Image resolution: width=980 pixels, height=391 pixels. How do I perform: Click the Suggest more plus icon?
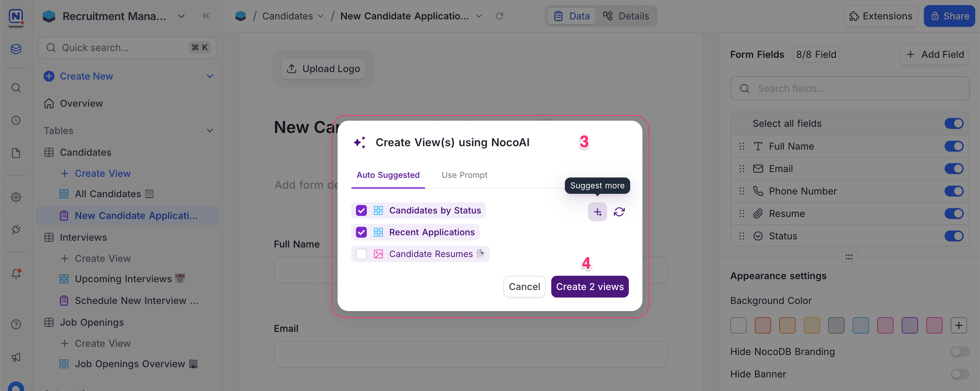click(597, 211)
